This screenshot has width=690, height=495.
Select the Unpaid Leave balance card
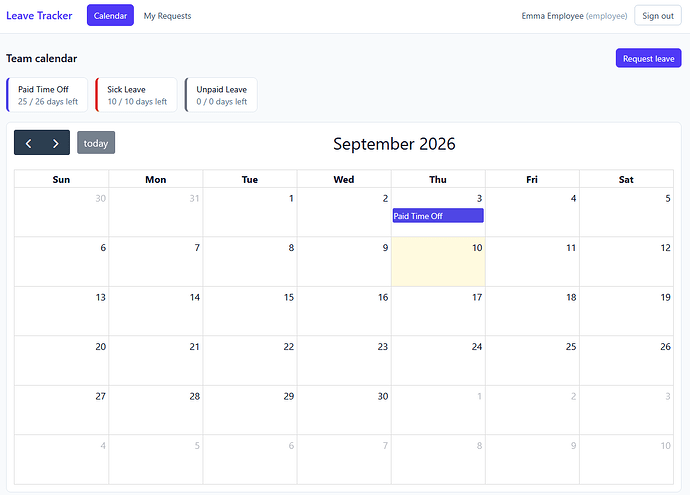pyautogui.click(x=221, y=95)
